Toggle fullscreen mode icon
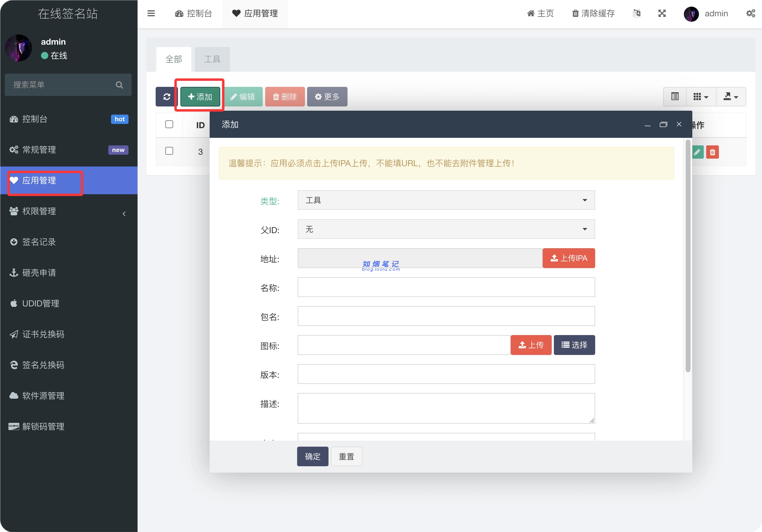 662,13
